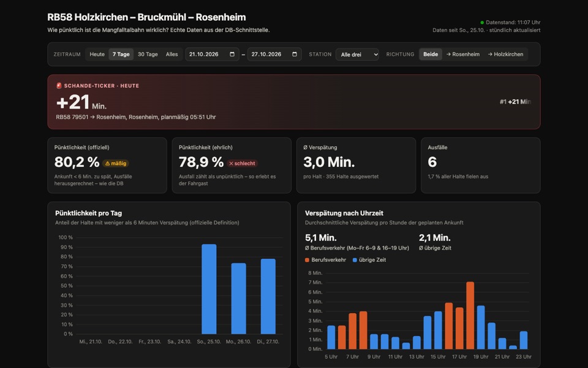This screenshot has height=368, width=588.
Task: Click the SCHANDE-TICKER · HEUTE heading
Action: (101, 86)
